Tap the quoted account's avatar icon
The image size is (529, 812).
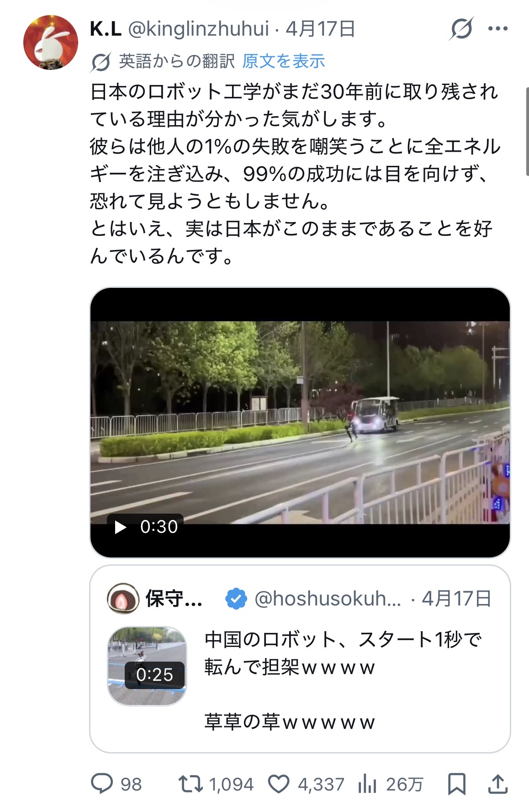coord(123,599)
